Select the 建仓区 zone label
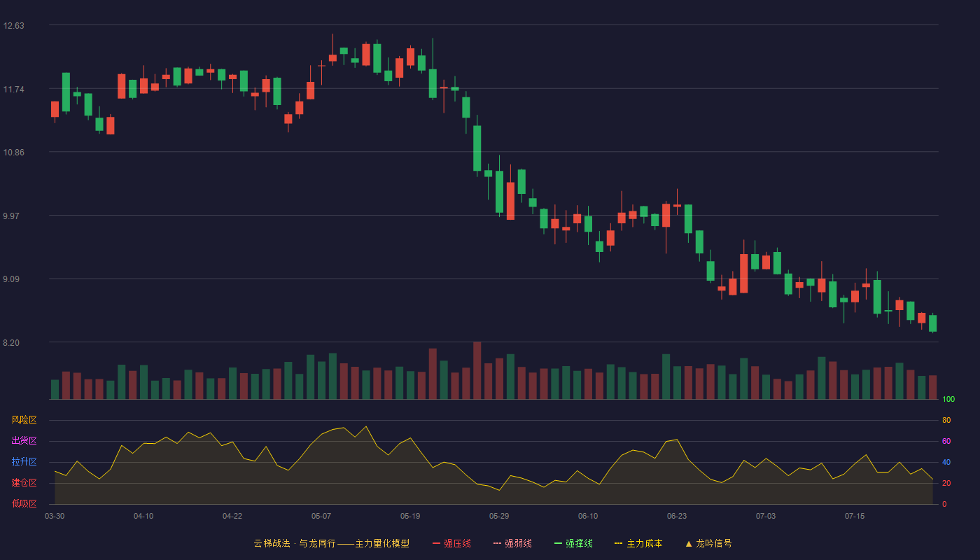The image size is (980, 560). pos(24,483)
